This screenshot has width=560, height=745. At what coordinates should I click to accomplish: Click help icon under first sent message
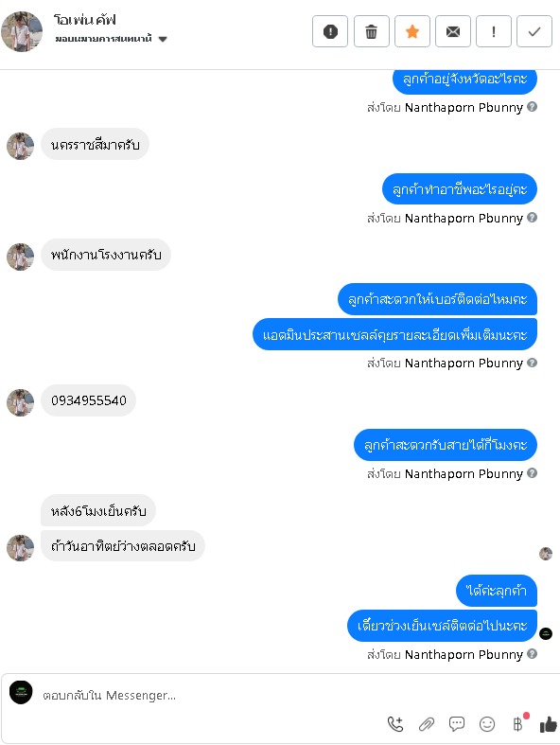click(533, 106)
